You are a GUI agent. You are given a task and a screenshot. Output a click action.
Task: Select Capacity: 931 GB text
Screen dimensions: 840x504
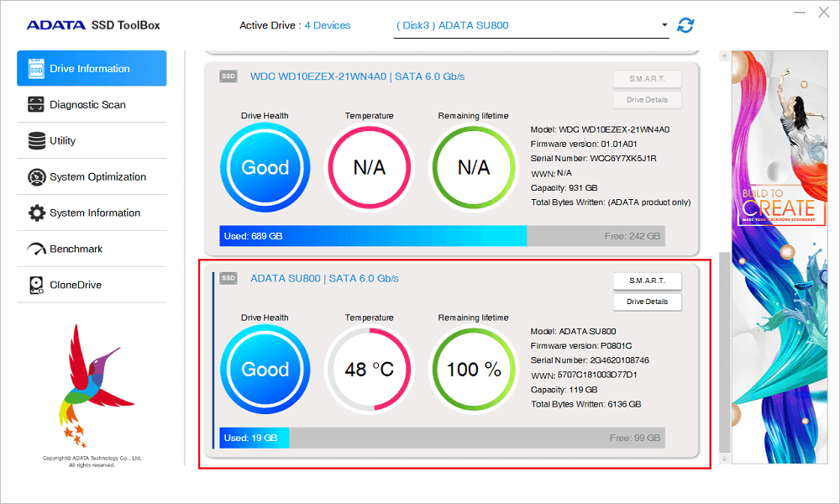[x=564, y=188]
